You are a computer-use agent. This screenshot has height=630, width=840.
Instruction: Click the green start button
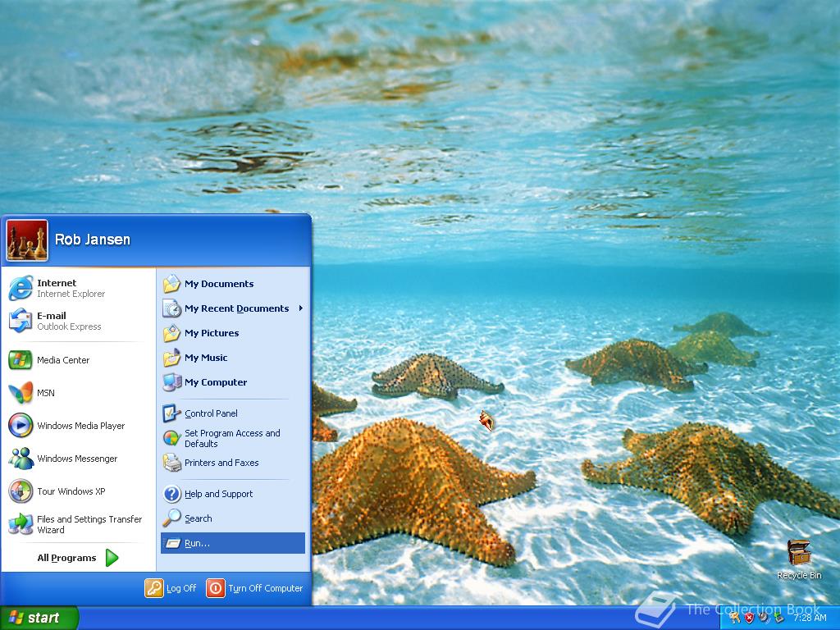tap(39, 618)
